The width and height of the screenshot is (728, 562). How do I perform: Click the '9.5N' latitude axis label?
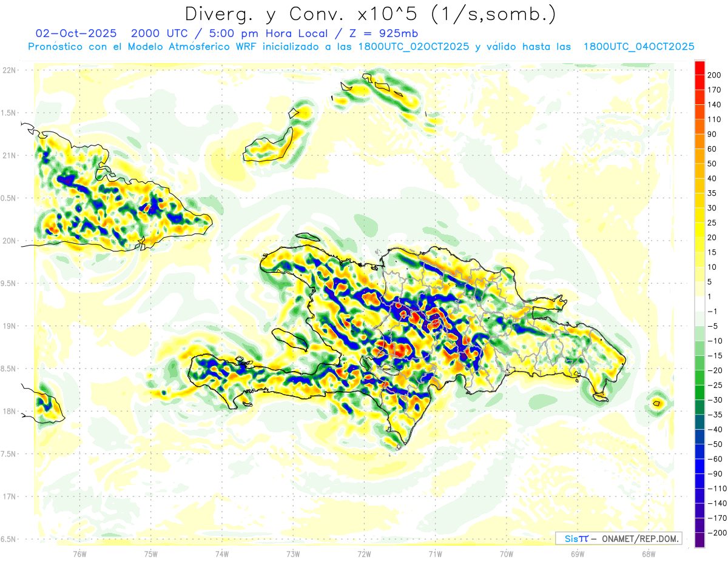click(8, 283)
